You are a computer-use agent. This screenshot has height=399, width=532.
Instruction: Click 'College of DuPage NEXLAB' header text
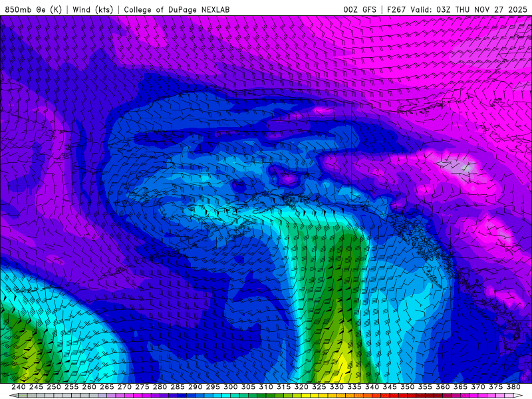pyautogui.click(x=177, y=9)
